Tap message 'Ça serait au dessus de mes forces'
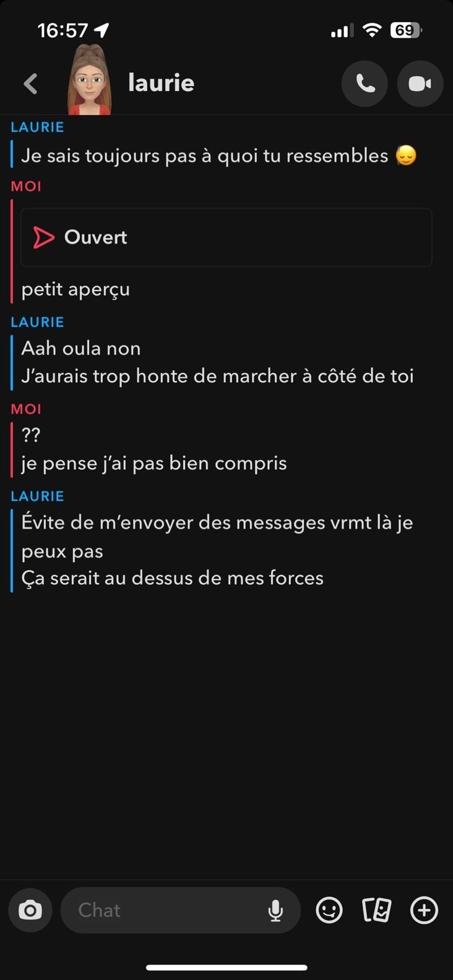This screenshot has height=980, width=453. [x=173, y=578]
